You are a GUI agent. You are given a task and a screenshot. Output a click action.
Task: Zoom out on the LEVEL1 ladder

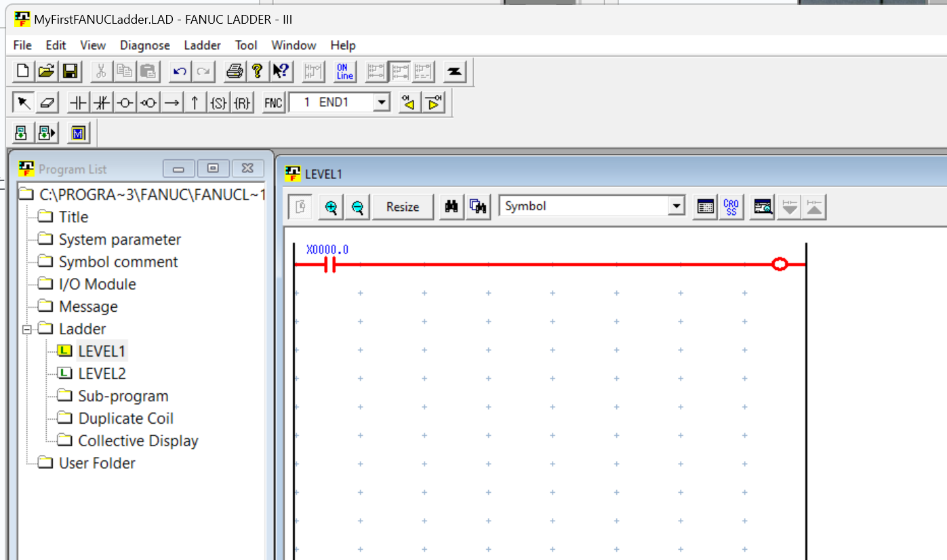pyautogui.click(x=357, y=207)
